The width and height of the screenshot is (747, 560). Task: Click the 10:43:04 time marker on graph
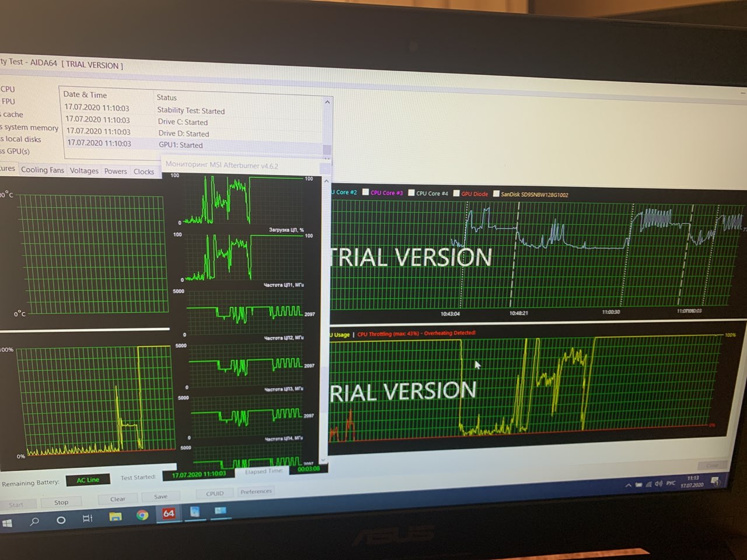click(450, 314)
